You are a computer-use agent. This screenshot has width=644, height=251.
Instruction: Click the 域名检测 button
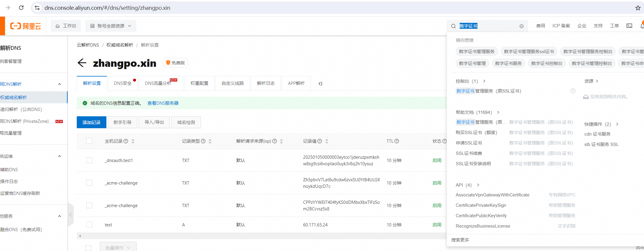click(186, 122)
